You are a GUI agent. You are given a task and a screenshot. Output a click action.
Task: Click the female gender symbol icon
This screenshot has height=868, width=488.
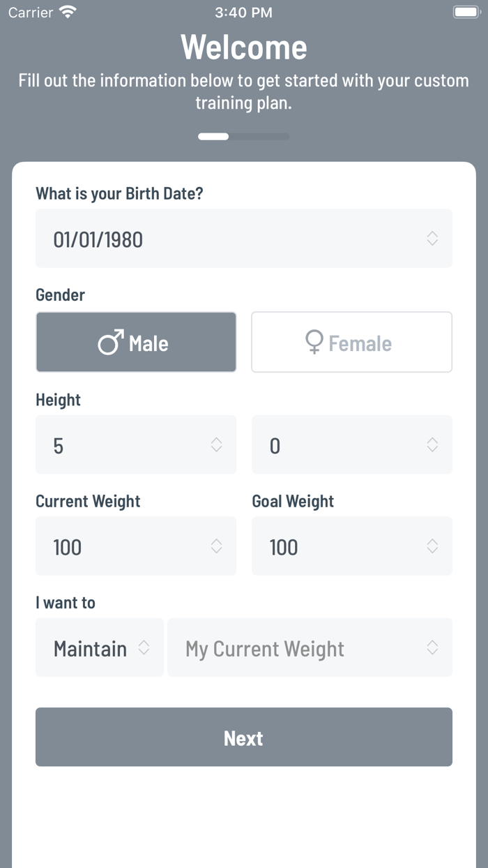(314, 342)
